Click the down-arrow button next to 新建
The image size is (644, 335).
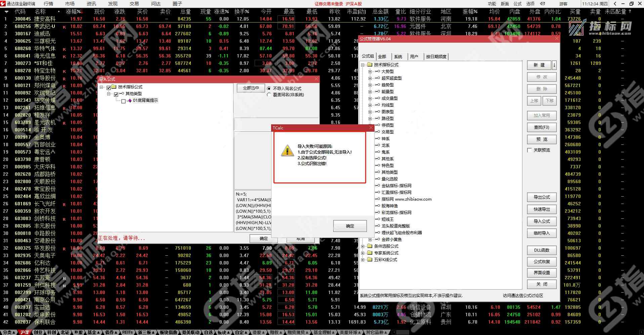(554, 65)
